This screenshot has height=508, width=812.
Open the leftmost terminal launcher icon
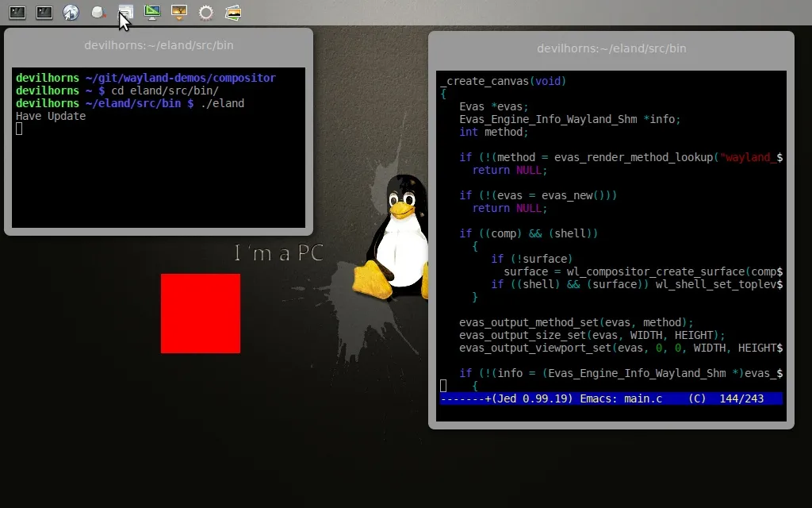[x=17, y=13]
